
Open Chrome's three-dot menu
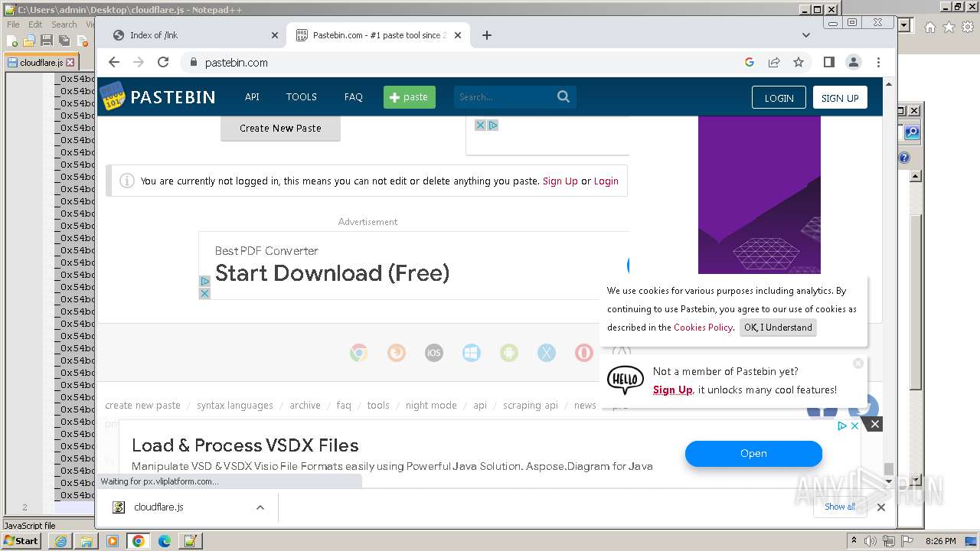[878, 62]
